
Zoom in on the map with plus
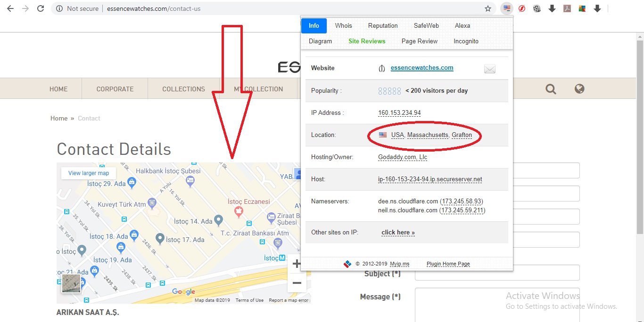pyautogui.click(x=297, y=264)
